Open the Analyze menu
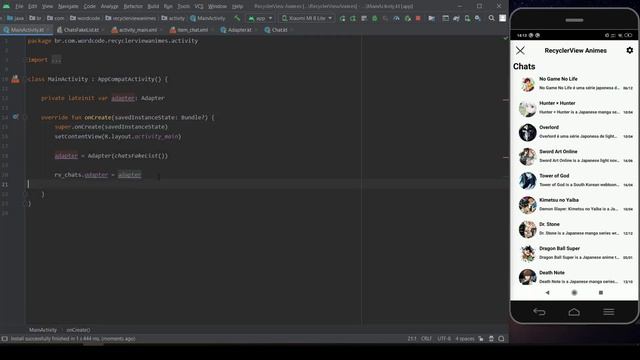This screenshot has width=640, height=360. tap(109, 6)
